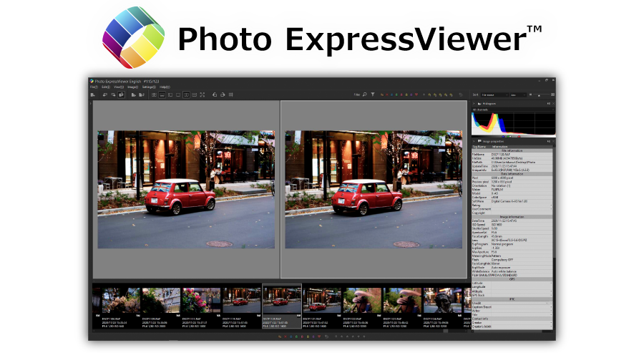Select thumbnail DSCF1124.RAF statue photo
This screenshot has height=353, width=644.
click(442, 306)
